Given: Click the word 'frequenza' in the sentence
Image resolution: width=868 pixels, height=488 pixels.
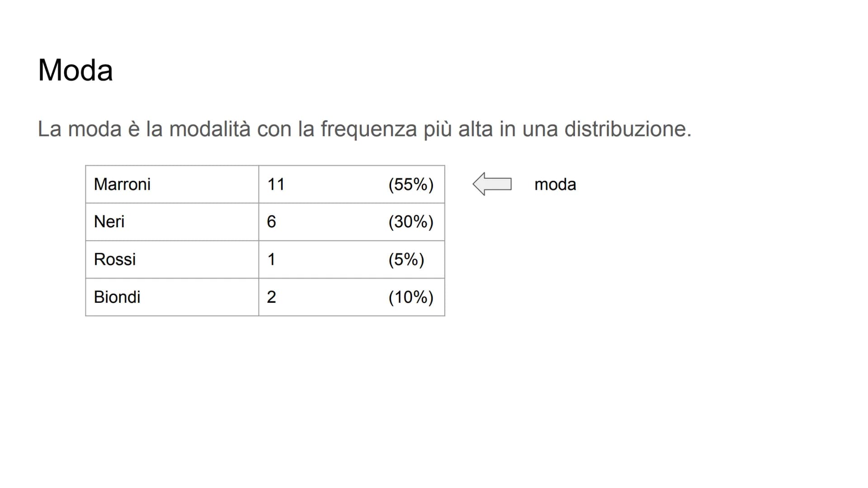Looking at the screenshot, I should click(369, 129).
